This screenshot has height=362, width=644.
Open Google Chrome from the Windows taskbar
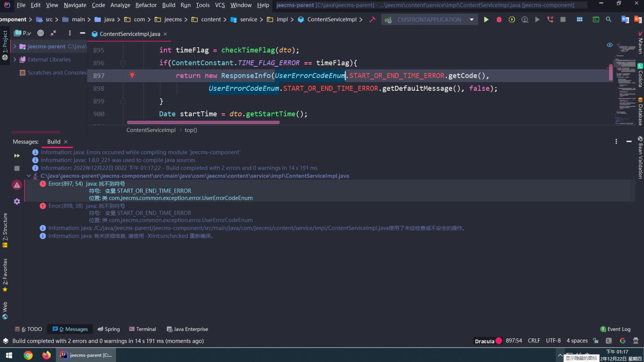click(x=28, y=355)
